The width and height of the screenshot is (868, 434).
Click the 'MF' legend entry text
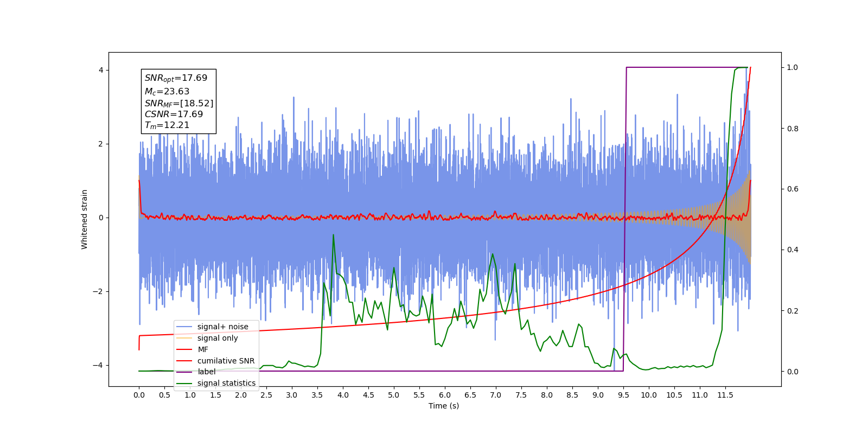pyautogui.click(x=203, y=349)
